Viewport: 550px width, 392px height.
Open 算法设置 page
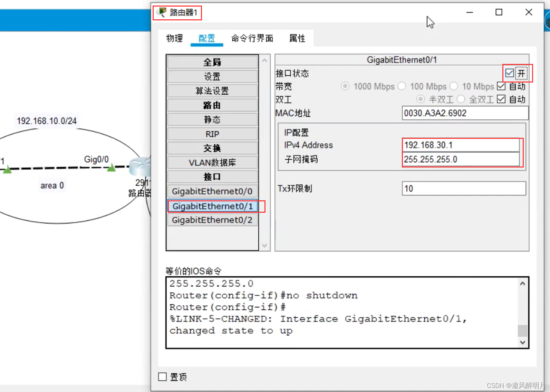pos(212,91)
